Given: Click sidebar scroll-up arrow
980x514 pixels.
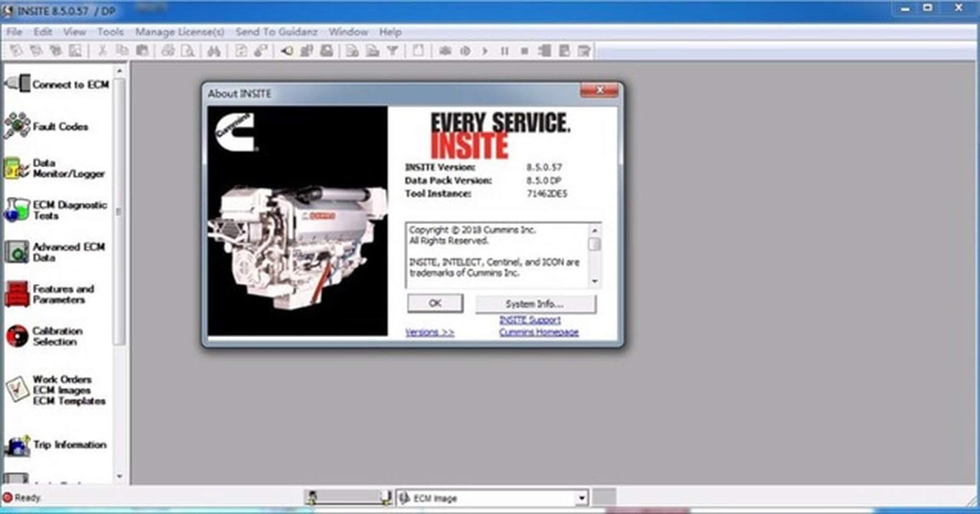Looking at the screenshot, I should [x=119, y=71].
